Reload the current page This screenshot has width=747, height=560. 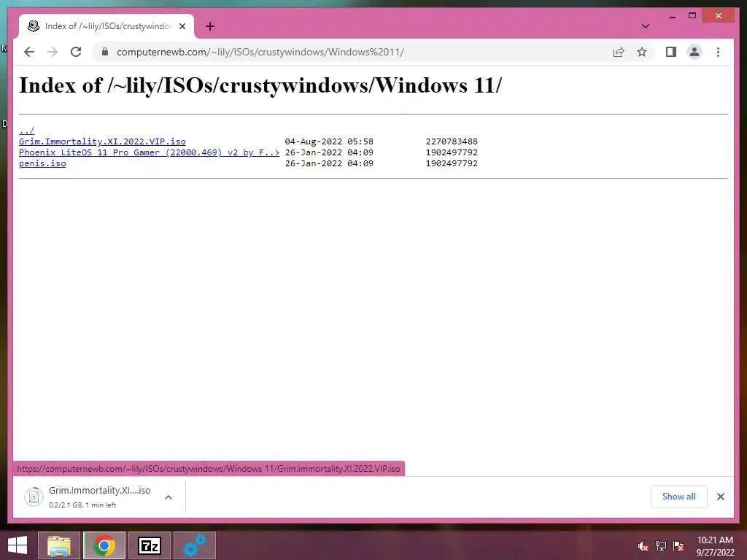pos(76,52)
